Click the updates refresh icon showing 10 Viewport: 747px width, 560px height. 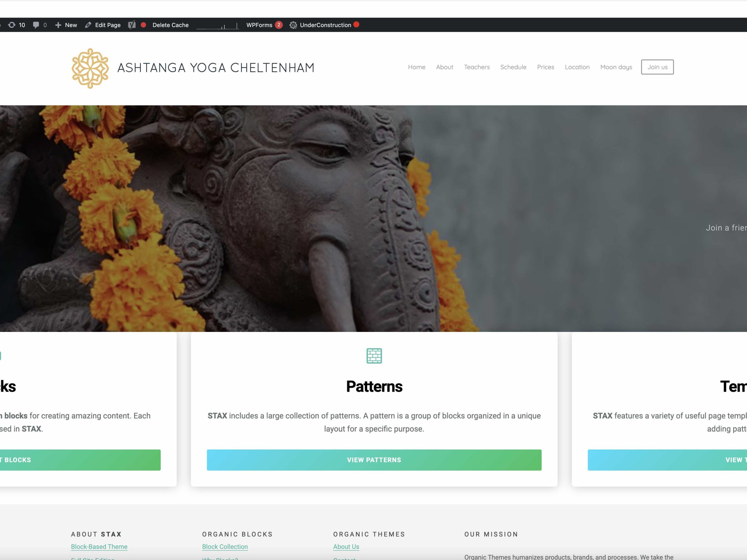[x=12, y=25]
